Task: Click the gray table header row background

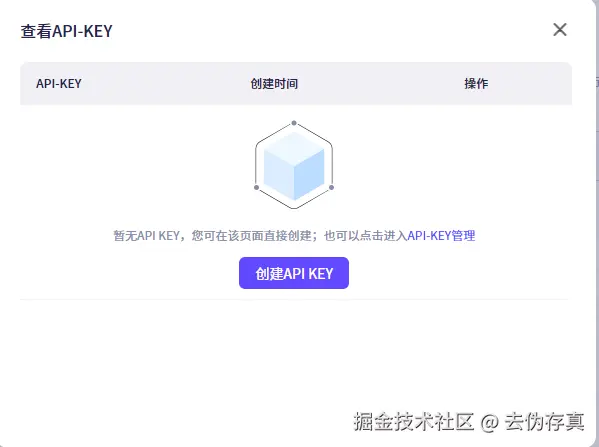Action: pyautogui.click(x=296, y=83)
